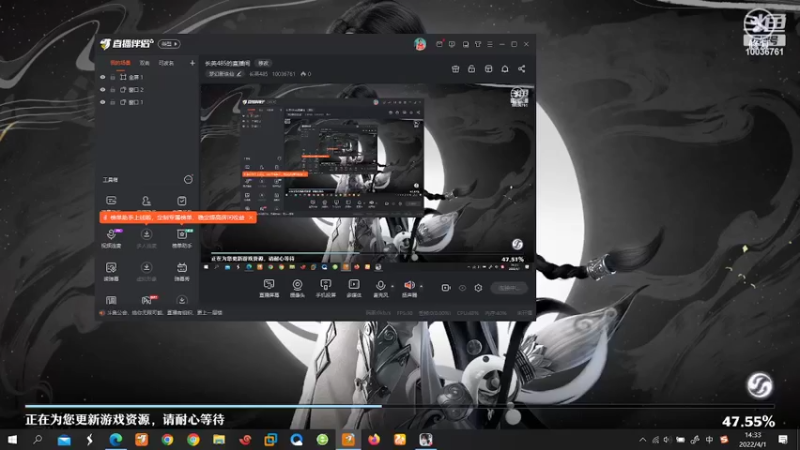Open the person-shaped tool in toolbox top row
This screenshot has height=450, width=800.
[146, 203]
